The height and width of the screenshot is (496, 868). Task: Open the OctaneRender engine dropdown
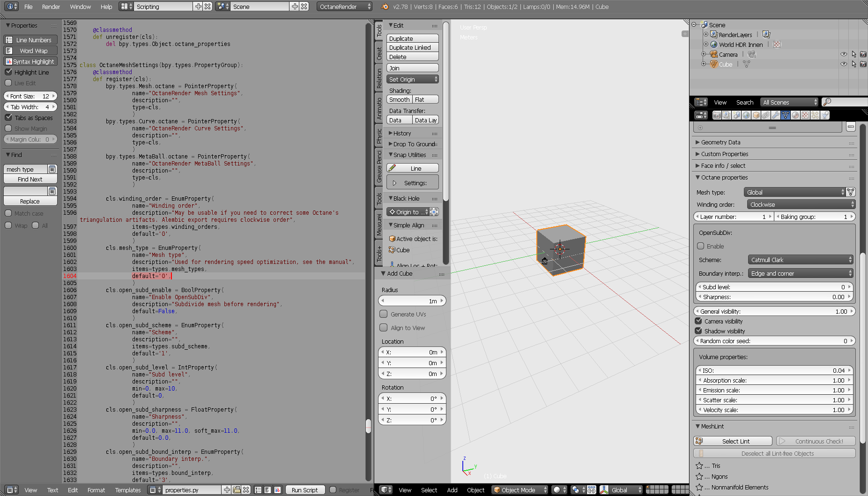tap(344, 7)
